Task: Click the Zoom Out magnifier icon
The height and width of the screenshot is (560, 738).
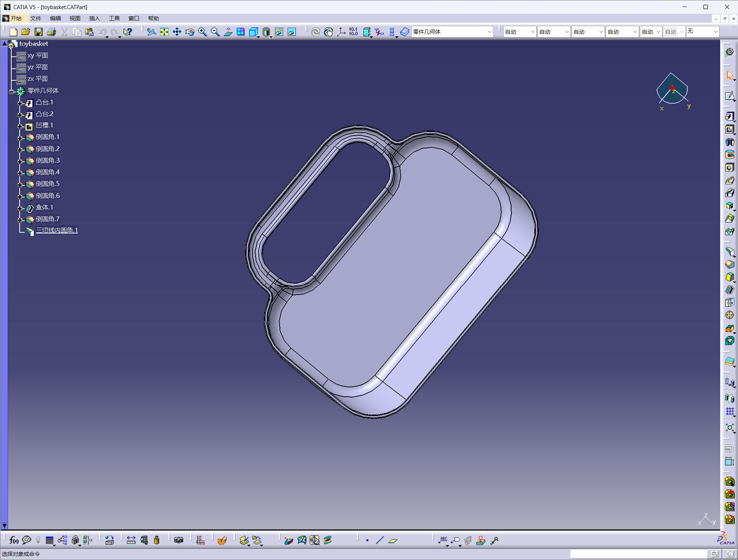Action: tap(215, 32)
